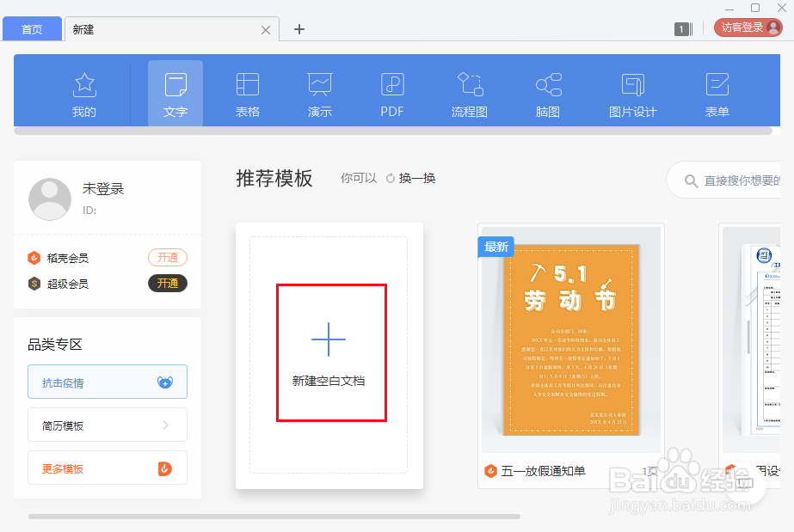Image resolution: width=794 pixels, height=532 pixels.
Task: Maximize the application window
Action: click(755, 8)
